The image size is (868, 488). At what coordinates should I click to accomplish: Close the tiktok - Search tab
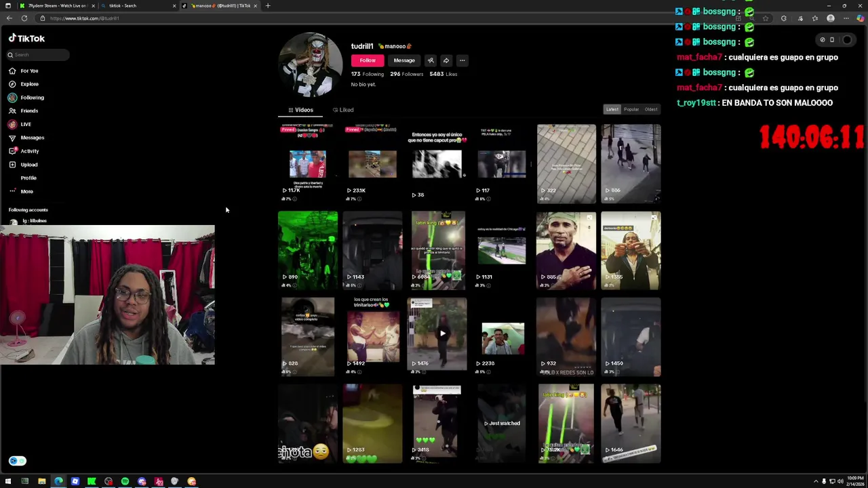click(174, 5)
